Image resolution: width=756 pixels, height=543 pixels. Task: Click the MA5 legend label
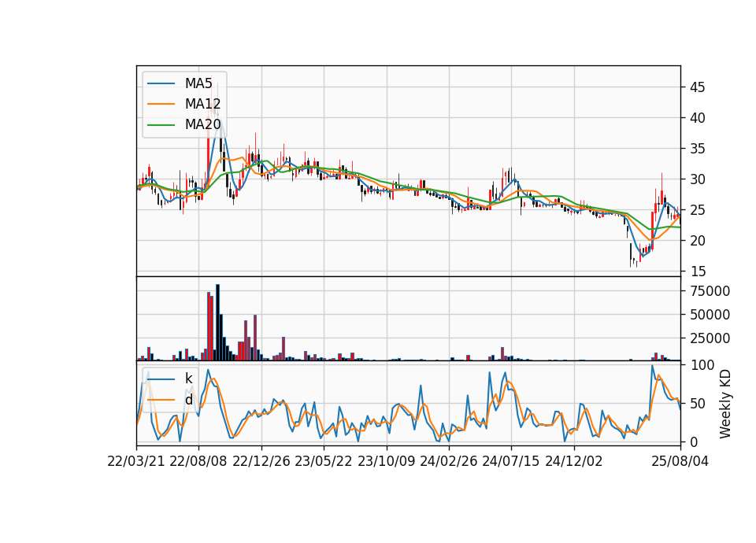coord(198,83)
